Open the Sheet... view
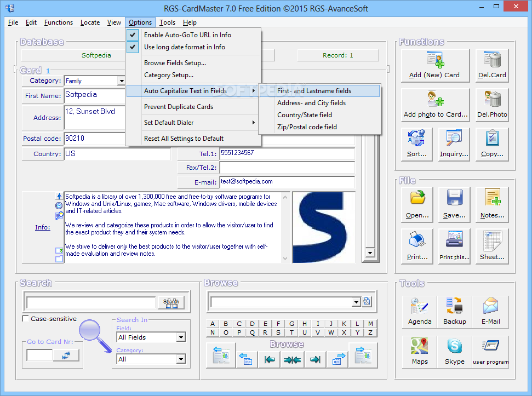 click(x=492, y=246)
